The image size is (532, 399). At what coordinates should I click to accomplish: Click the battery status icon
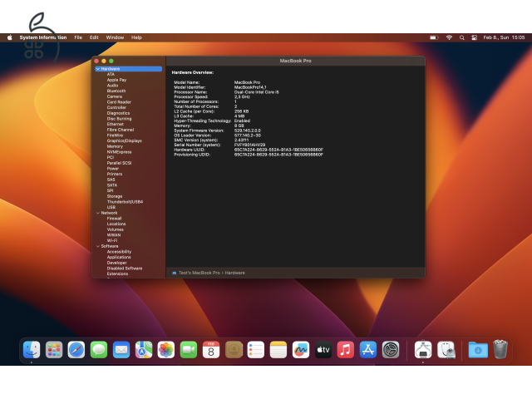coord(434,37)
